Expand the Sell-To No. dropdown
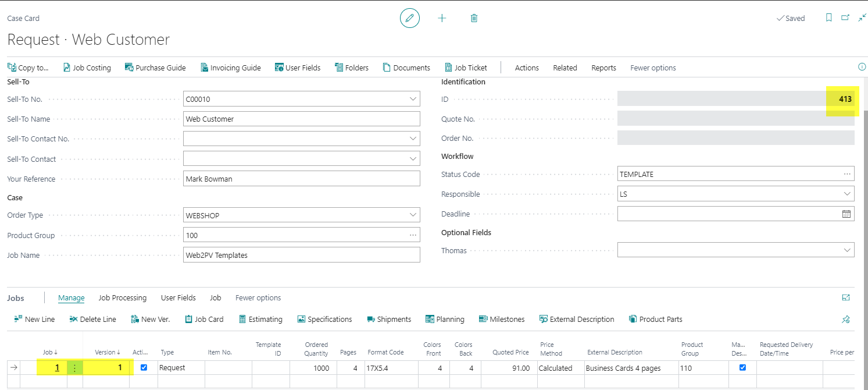 (413, 99)
